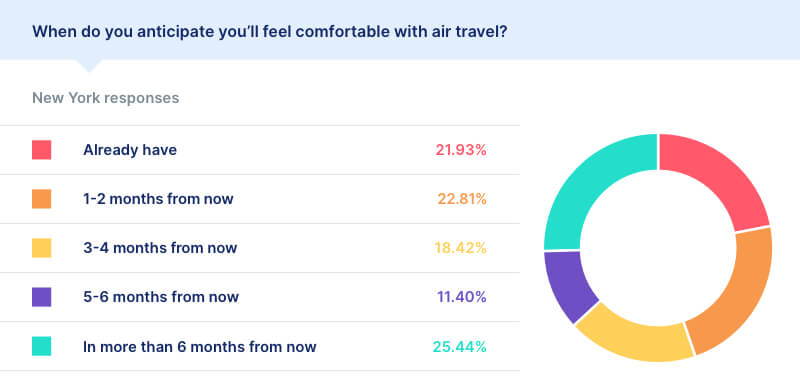Click the 22.81% percentage value

[462, 199]
